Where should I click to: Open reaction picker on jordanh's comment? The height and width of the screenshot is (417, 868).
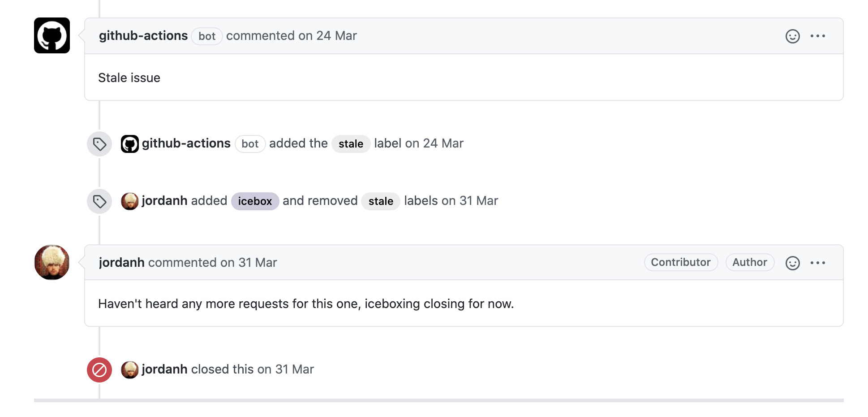point(792,262)
